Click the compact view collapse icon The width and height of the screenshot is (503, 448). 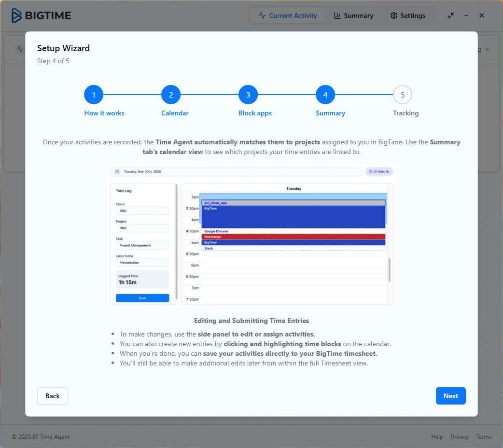(450, 15)
